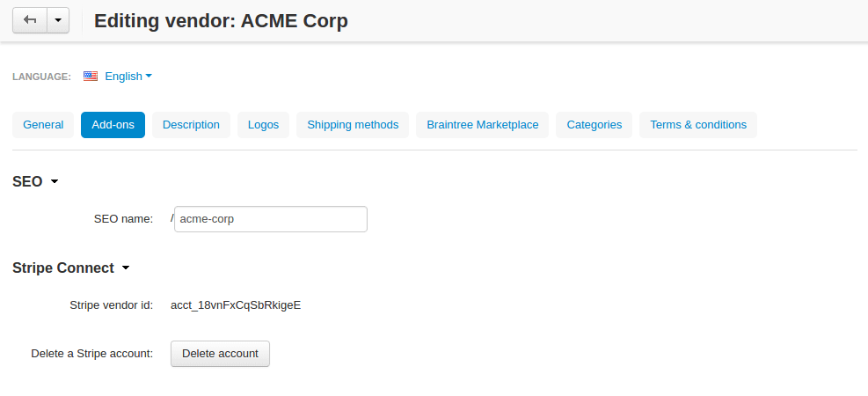Open the English language dropdown
Screen dimensions: 868x396
click(x=128, y=77)
